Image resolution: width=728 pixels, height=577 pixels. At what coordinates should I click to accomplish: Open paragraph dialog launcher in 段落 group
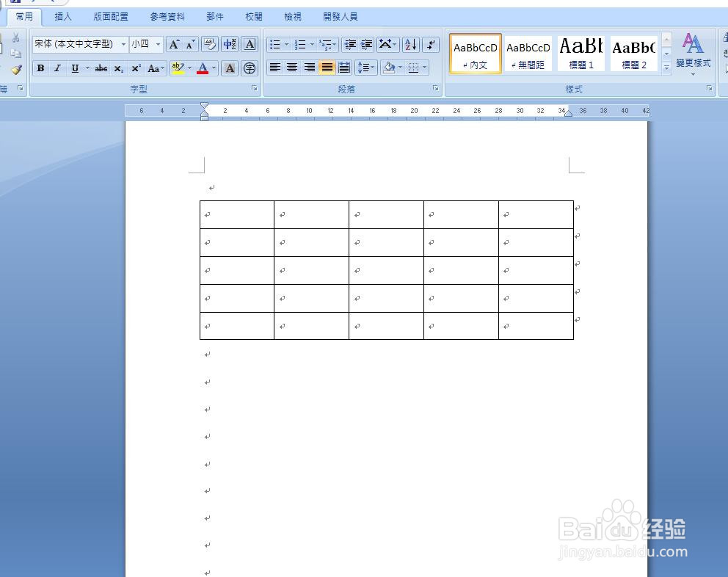click(435, 88)
